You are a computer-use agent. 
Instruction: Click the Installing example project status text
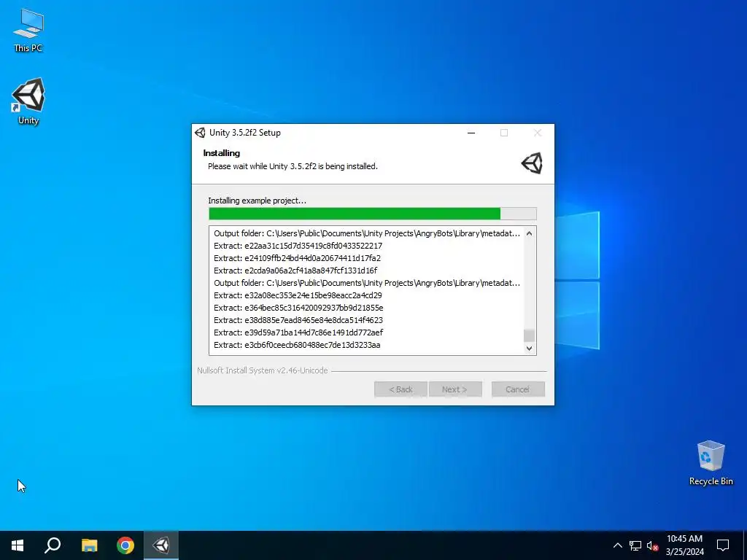[x=258, y=201]
